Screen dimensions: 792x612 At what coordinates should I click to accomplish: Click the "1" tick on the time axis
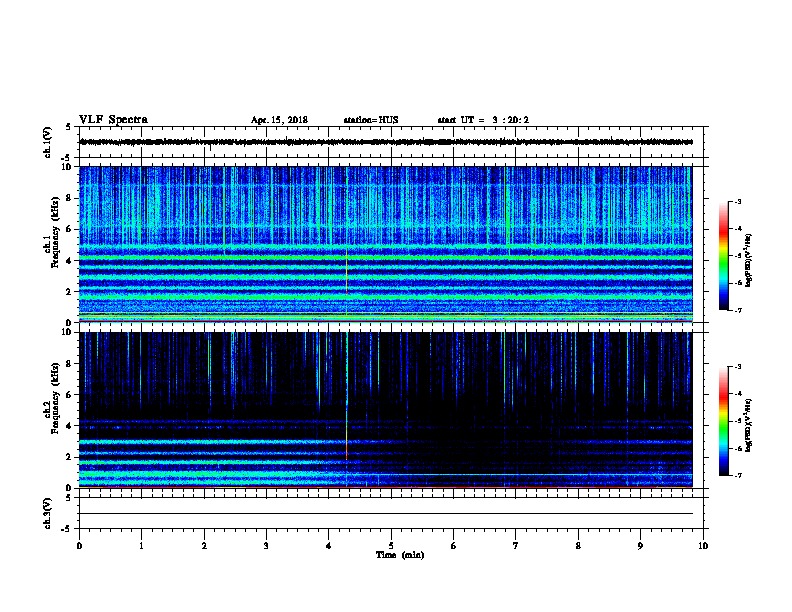tap(141, 546)
